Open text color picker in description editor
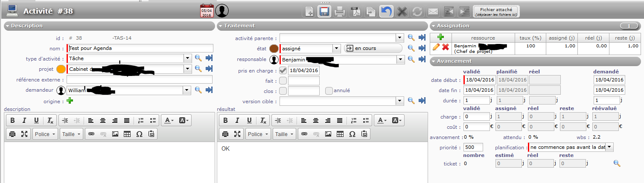The height and width of the screenshot is (183, 644). pos(169,120)
